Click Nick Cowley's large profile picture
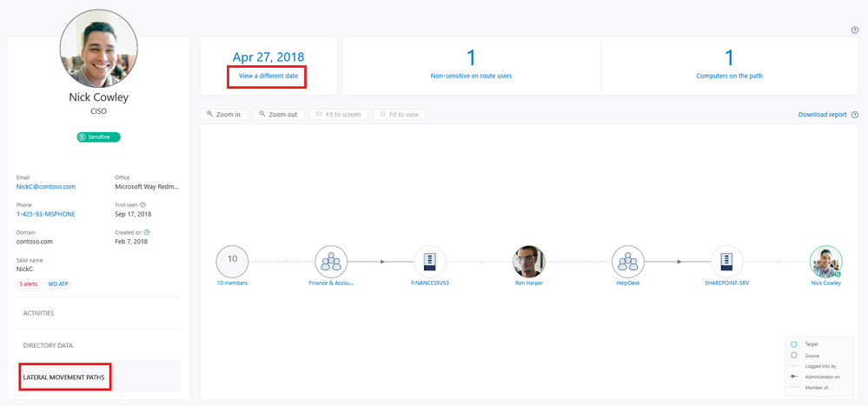The height and width of the screenshot is (407, 868). [98, 48]
